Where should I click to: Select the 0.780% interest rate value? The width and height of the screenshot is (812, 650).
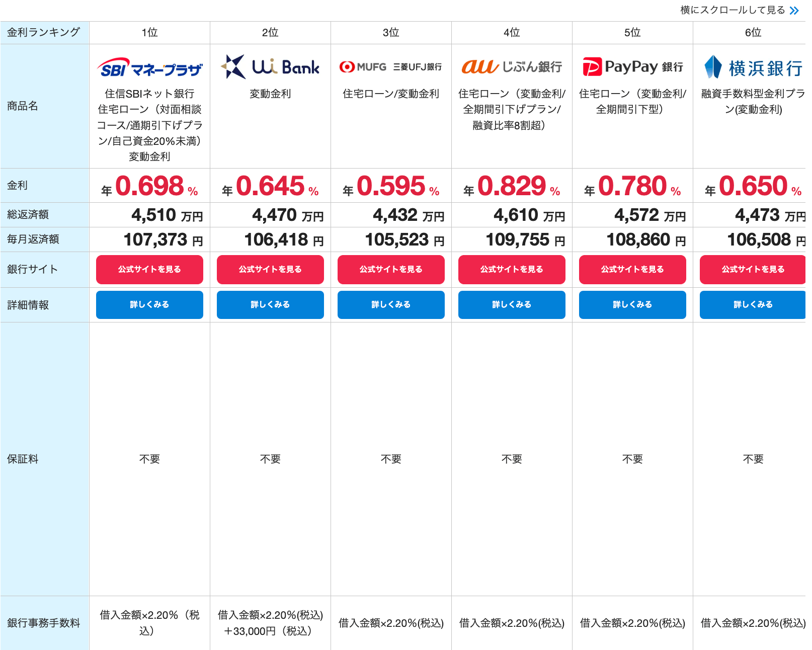(632, 186)
